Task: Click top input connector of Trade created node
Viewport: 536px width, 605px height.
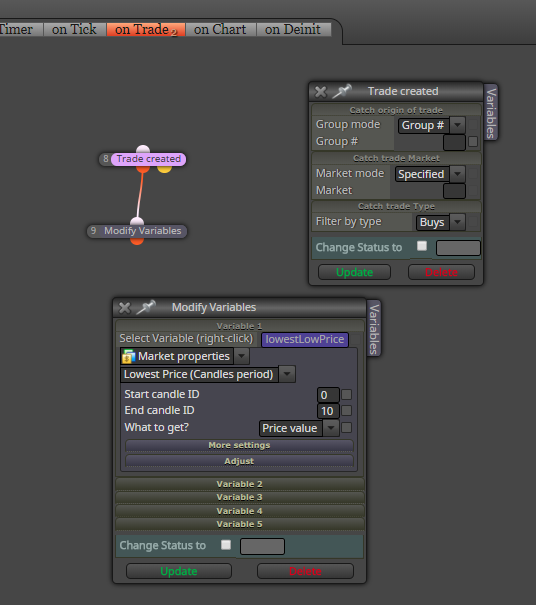Action: (x=143, y=149)
